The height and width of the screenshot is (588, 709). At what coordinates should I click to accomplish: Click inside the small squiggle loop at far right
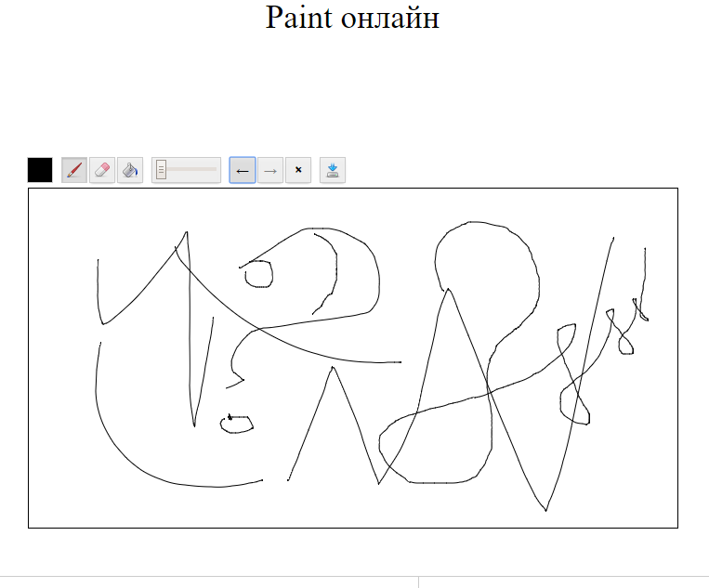click(625, 345)
